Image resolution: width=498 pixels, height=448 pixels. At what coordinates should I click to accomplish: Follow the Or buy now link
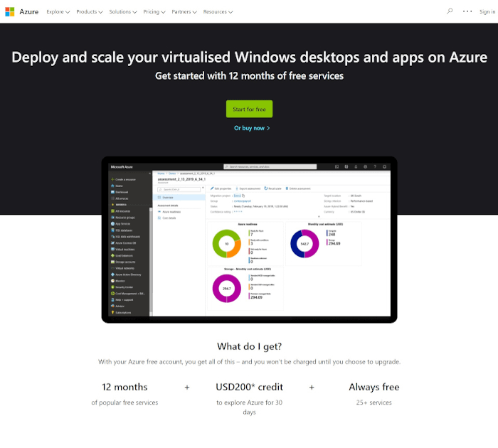252,128
